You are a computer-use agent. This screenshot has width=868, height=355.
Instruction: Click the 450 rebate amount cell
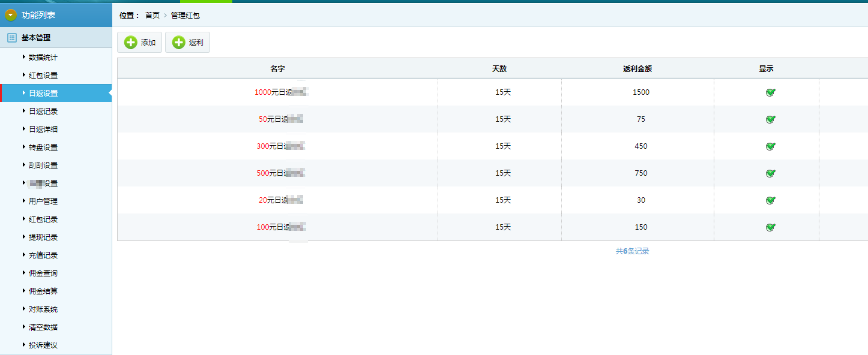(641, 146)
